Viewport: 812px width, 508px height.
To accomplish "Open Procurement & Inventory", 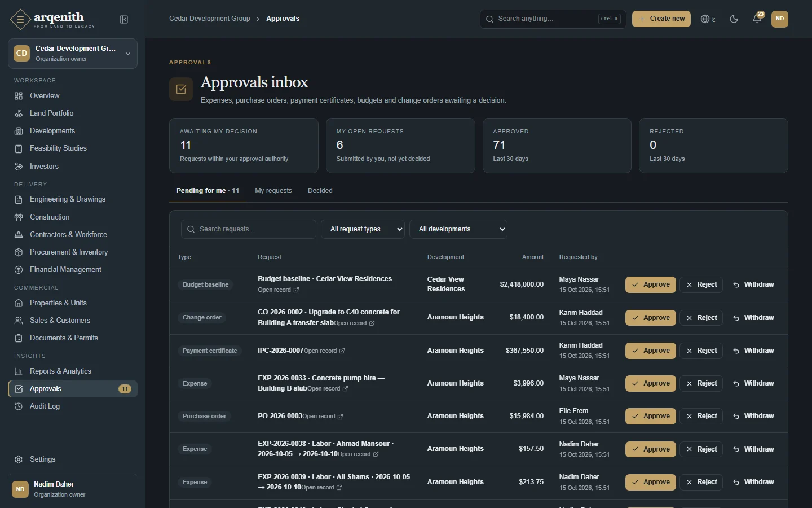I will pyautogui.click(x=73, y=252).
